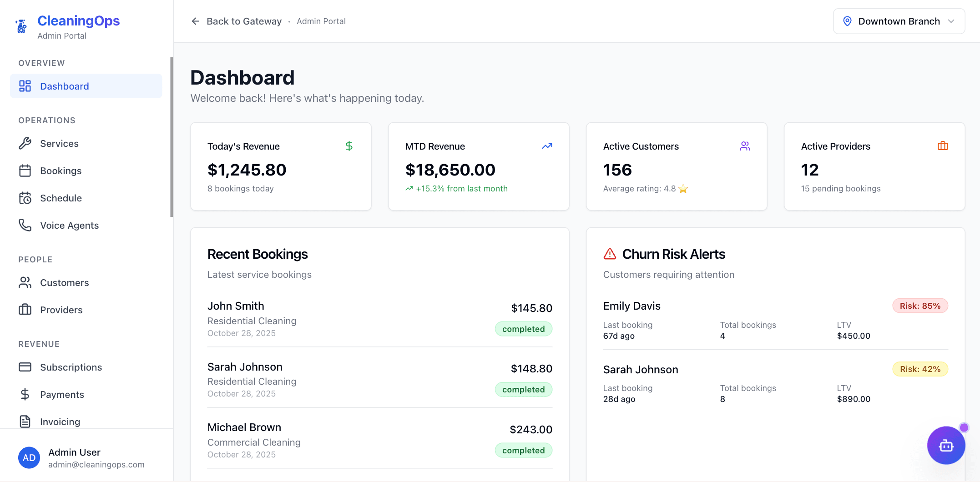Click Emily Davis's Risk 85% badge
Screen dimensions: 980x482
919,306
